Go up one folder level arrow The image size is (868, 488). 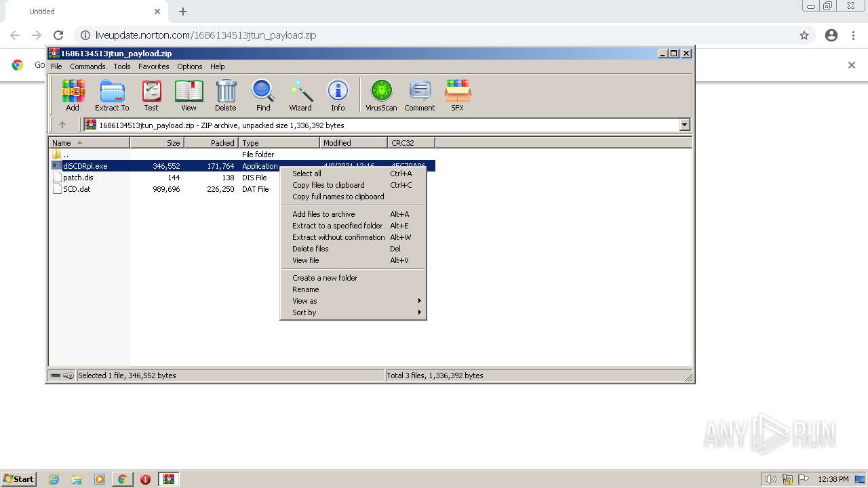62,125
